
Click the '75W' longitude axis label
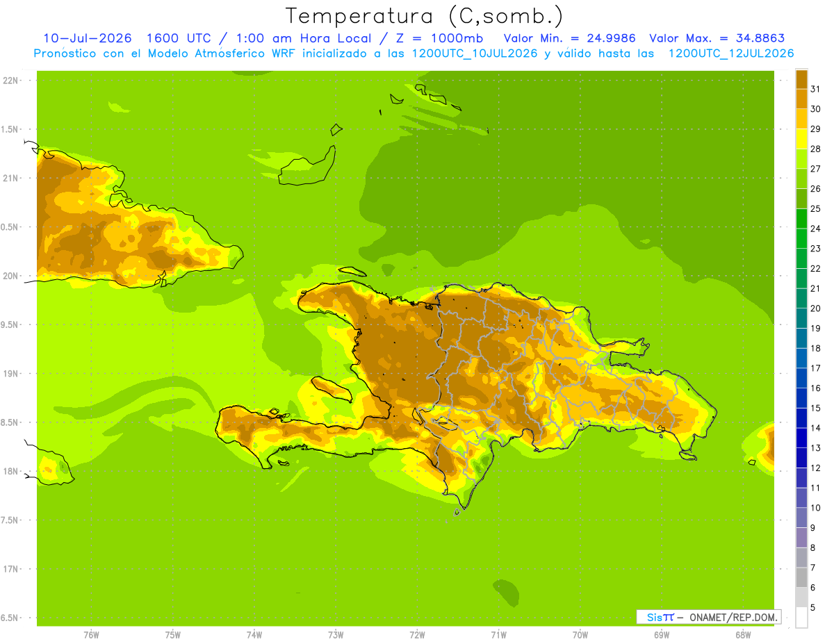point(173,635)
